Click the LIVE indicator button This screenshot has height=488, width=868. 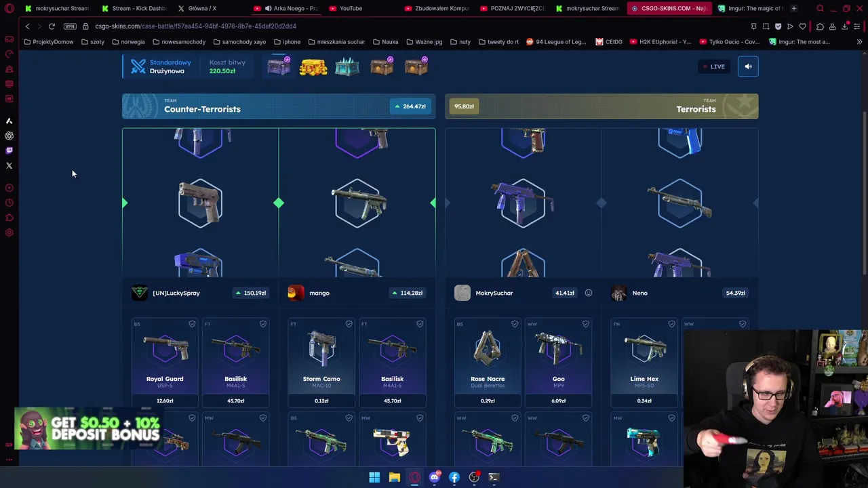click(x=713, y=66)
